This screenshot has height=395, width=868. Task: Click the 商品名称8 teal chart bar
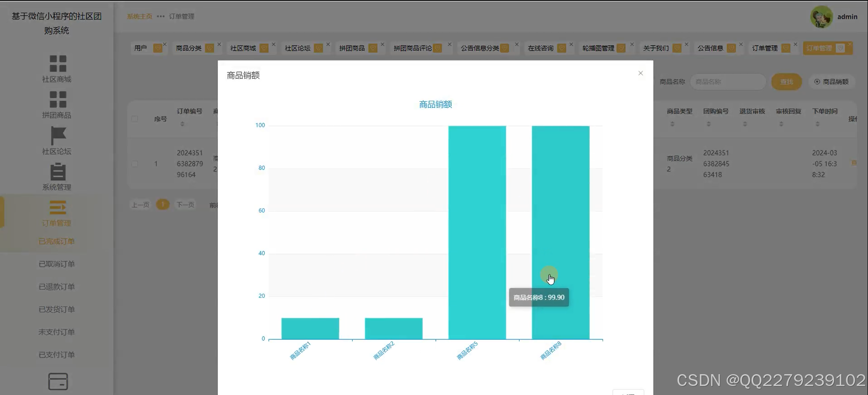pyautogui.click(x=561, y=232)
